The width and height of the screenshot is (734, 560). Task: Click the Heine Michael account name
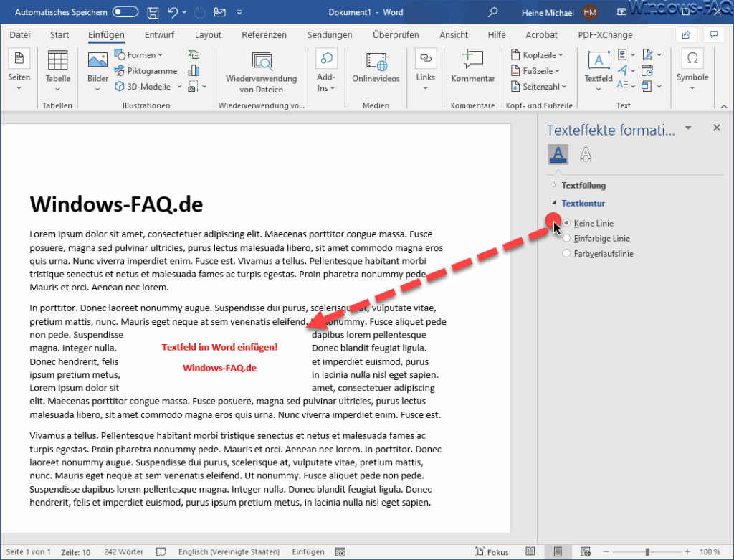pyautogui.click(x=548, y=13)
